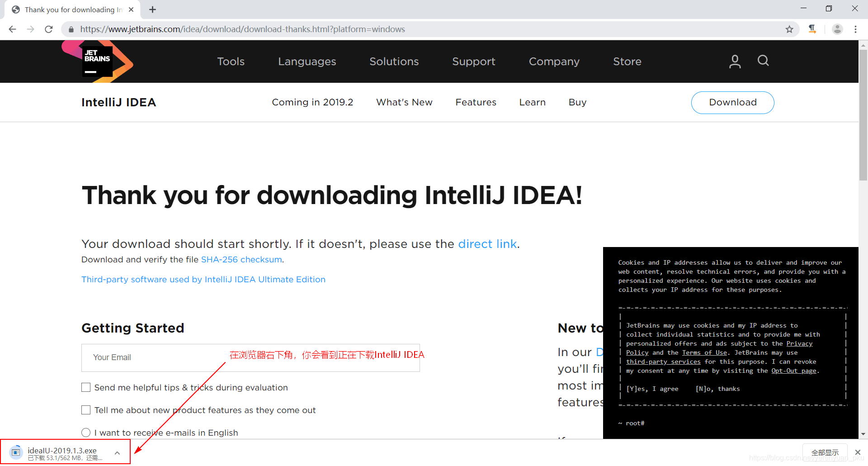Screen dimensions: 868x466
Task: Click Getting Started heading
Action: [132, 328]
